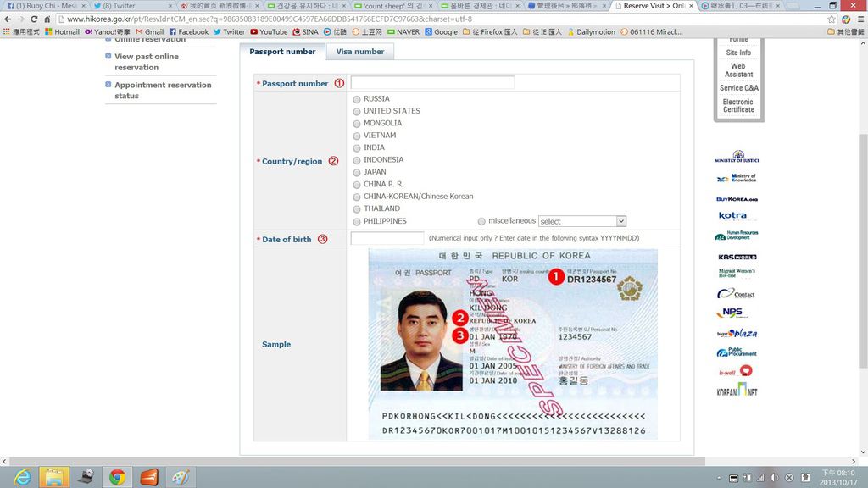Switch to Reserve Visit browser tab
868x488 pixels.
point(654,6)
